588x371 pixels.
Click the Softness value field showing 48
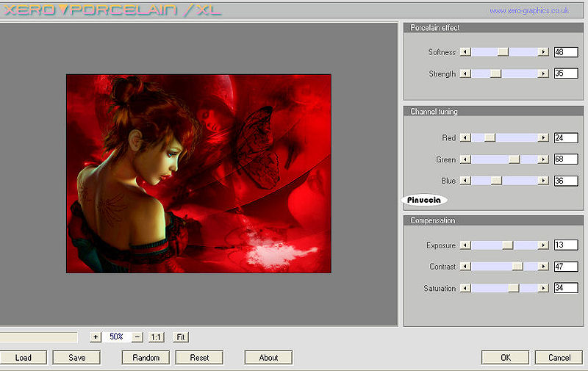[566, 52]
